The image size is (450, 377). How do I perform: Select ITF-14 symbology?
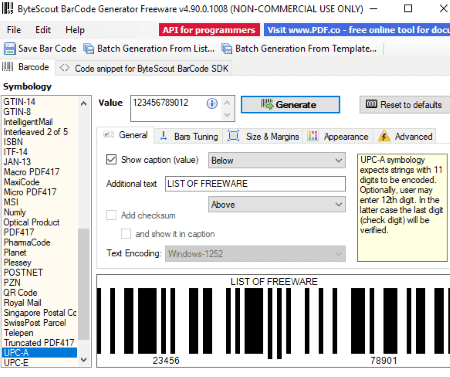(x=39, y=152)
